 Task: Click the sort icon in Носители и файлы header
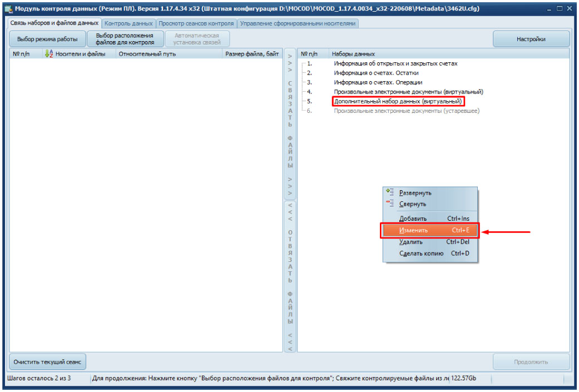pyautogui.click(x=48, y=54)
